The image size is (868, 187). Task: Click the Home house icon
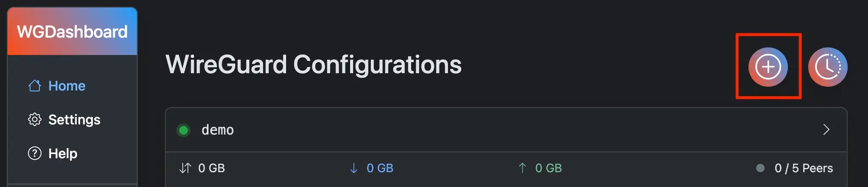[35, 86]
